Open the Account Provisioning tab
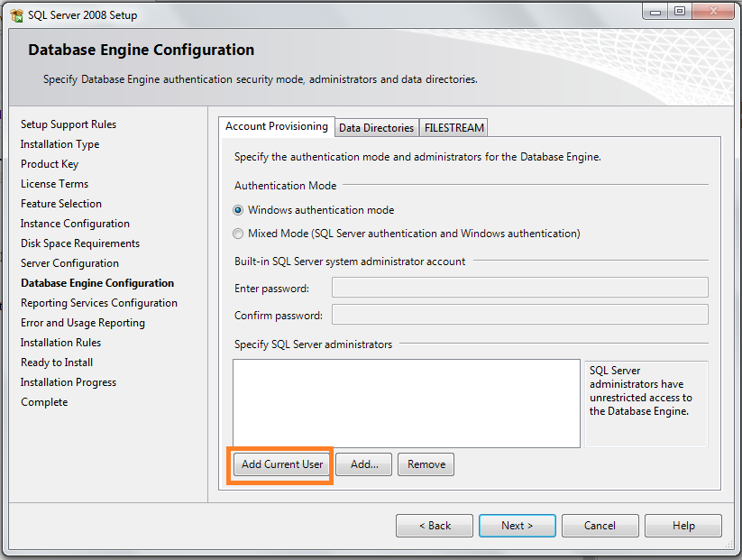The width and height of the screenshot is (742, 560). coord(277,126)
